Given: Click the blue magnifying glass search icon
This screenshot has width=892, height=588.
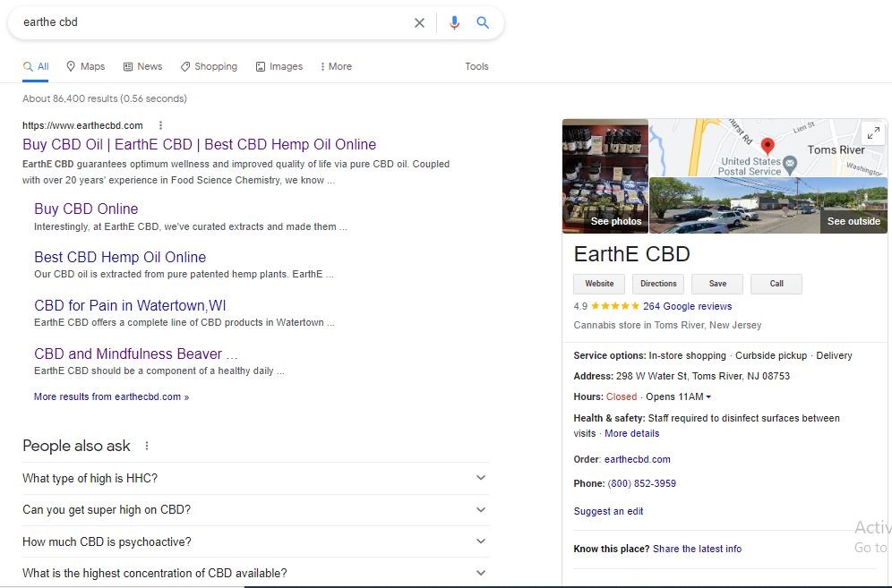Looking at the screenshot, I should 483,23.
